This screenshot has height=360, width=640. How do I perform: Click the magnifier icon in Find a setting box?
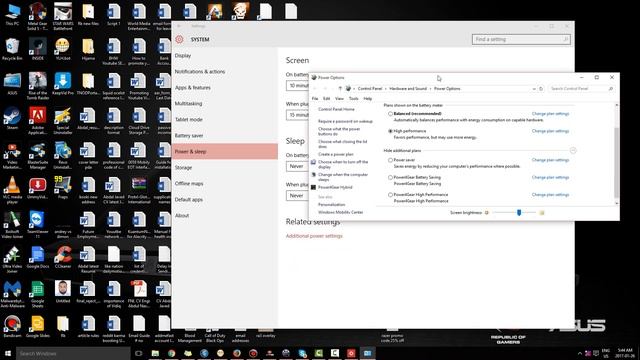[565, 39]
